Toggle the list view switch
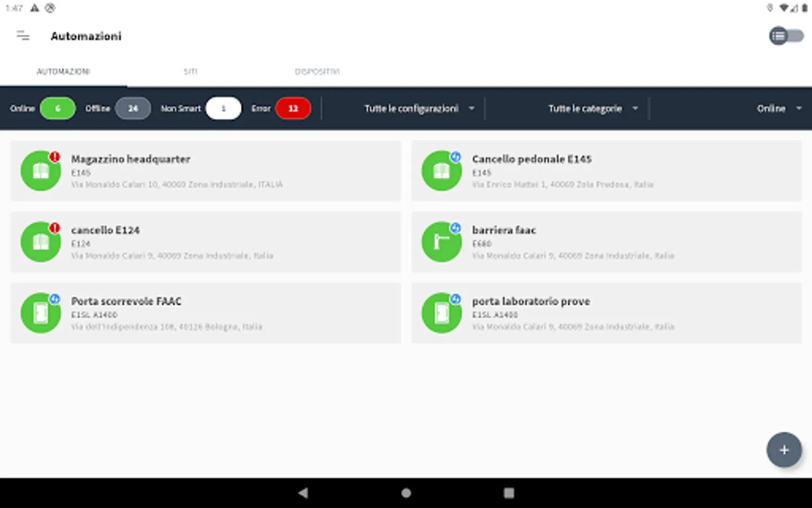 point(787,36)
